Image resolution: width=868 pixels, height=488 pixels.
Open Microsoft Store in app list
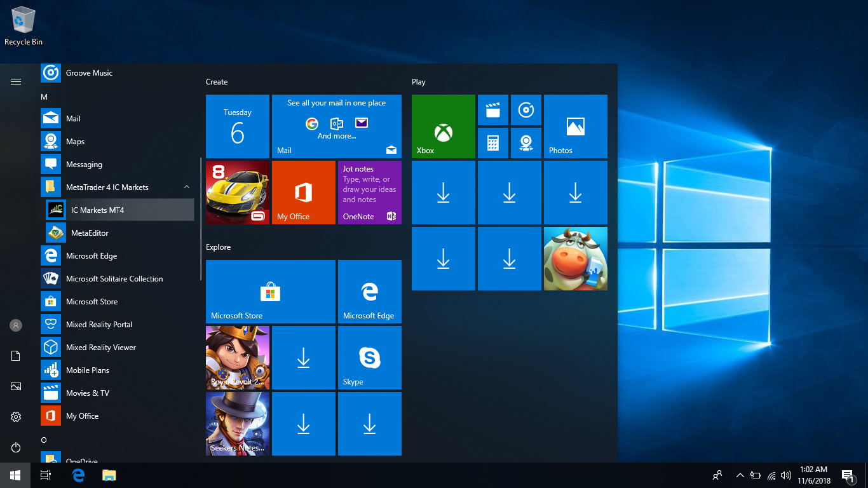tap(118, 302)
